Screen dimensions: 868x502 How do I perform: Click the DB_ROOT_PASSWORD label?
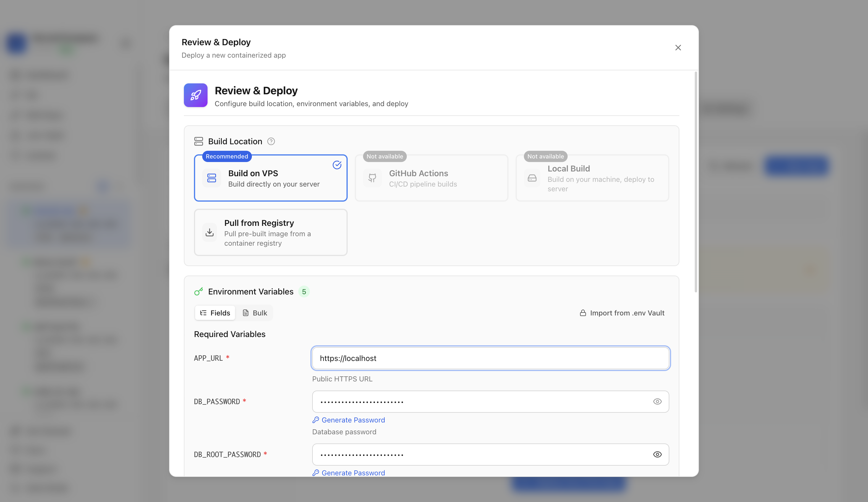[x=227, y=454]
